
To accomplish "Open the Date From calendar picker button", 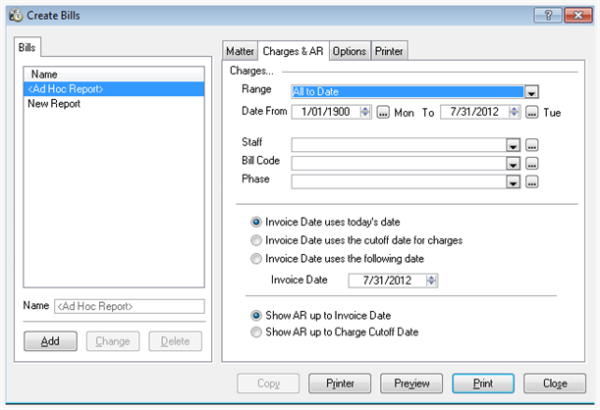I will point(383,112).
